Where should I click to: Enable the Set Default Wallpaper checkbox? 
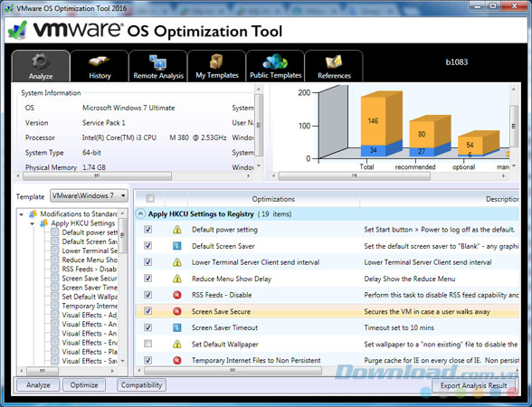point(148,344)
